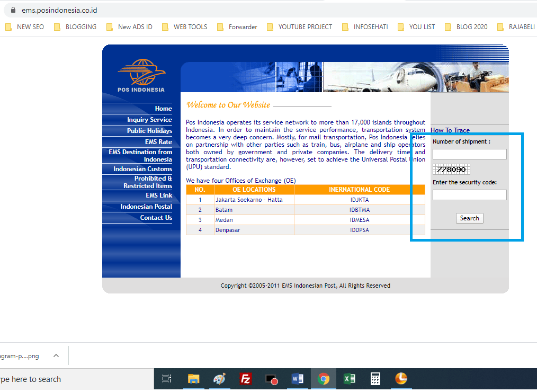Click the IDBTMA code cell
Screen dimensions: 537x392
(x=359, y=210)
